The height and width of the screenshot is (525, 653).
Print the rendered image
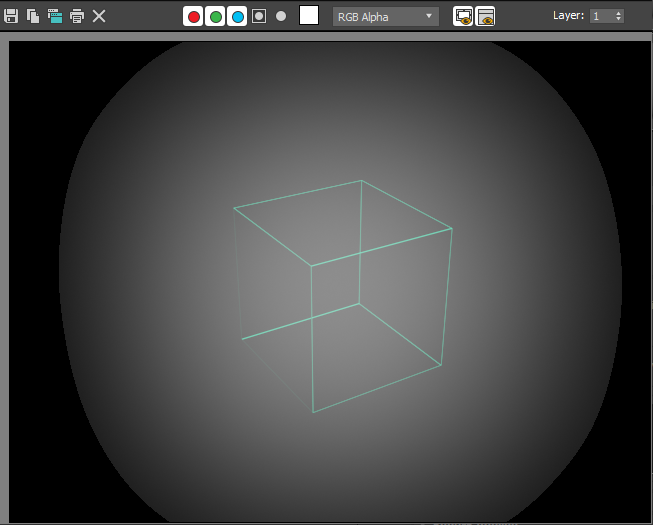(77, 16)
